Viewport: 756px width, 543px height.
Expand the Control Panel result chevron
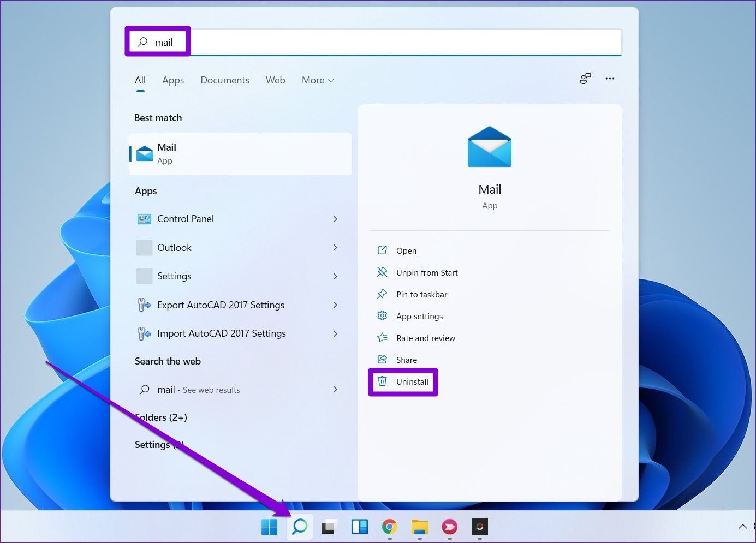tap(335, 219)
